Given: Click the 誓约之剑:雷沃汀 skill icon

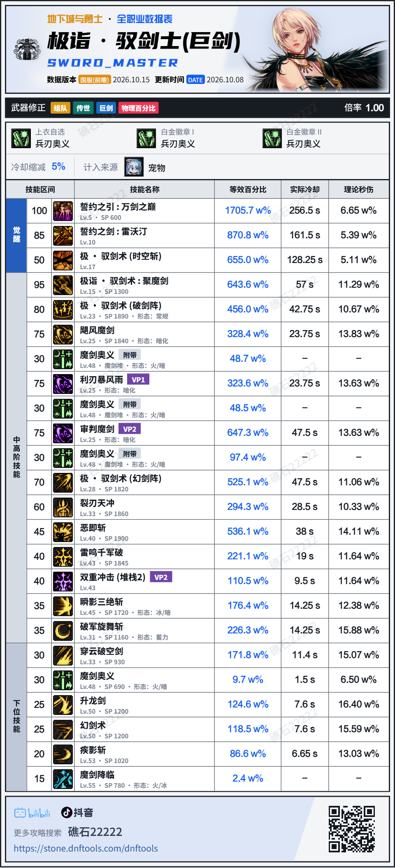Looking at the screenshot, I should click(x=63, y=235).
